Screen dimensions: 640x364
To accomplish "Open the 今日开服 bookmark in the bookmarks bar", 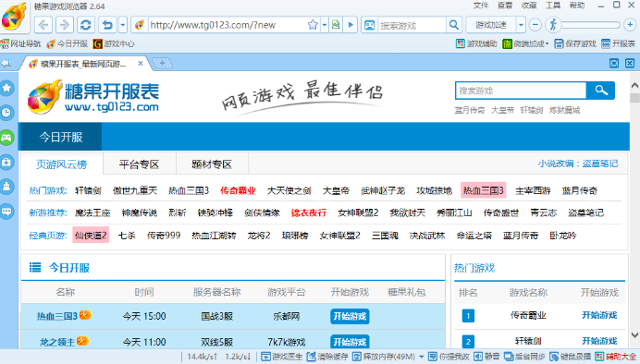I will (x=68, y=43).
